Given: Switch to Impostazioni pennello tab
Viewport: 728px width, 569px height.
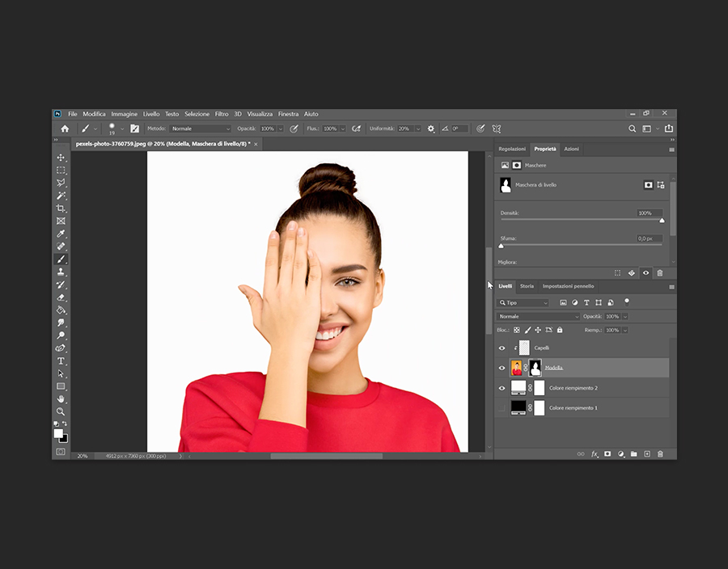Looking at the screenshot, I should 569,286.
